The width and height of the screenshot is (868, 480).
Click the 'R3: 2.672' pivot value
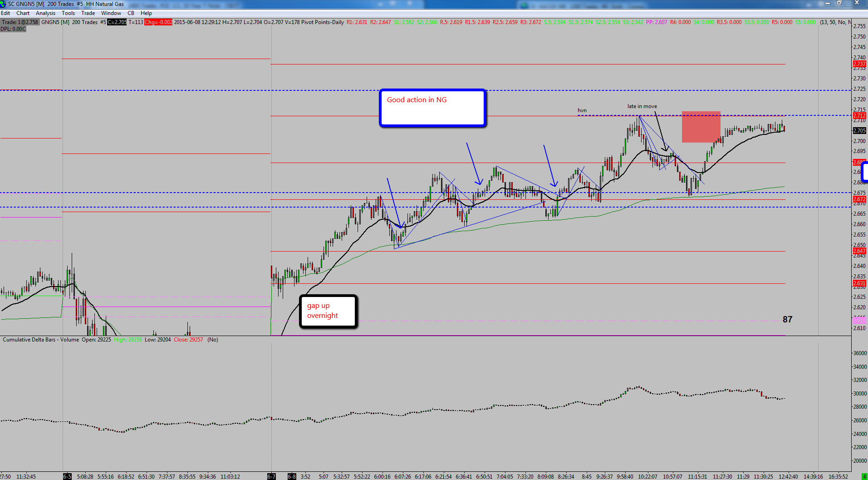click(531, 22)
